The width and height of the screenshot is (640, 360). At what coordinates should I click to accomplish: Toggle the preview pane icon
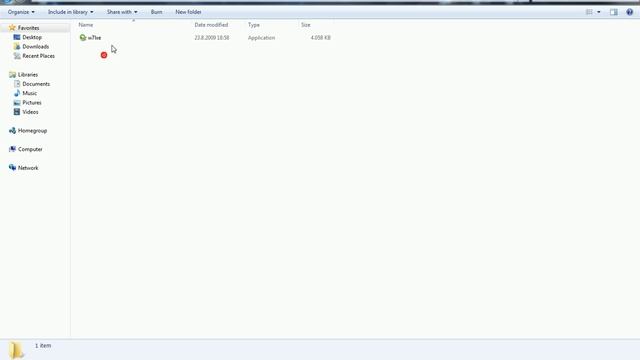tap(614, 12)
